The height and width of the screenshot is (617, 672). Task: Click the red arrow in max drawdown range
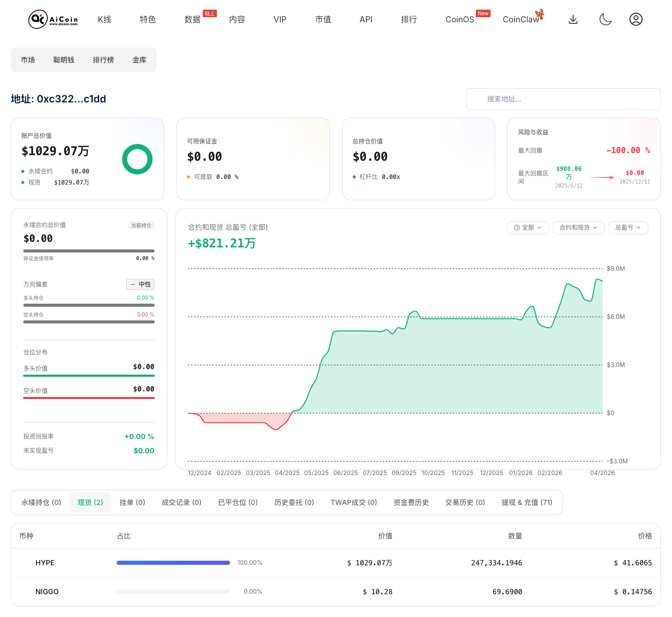[x=602, y=177]
